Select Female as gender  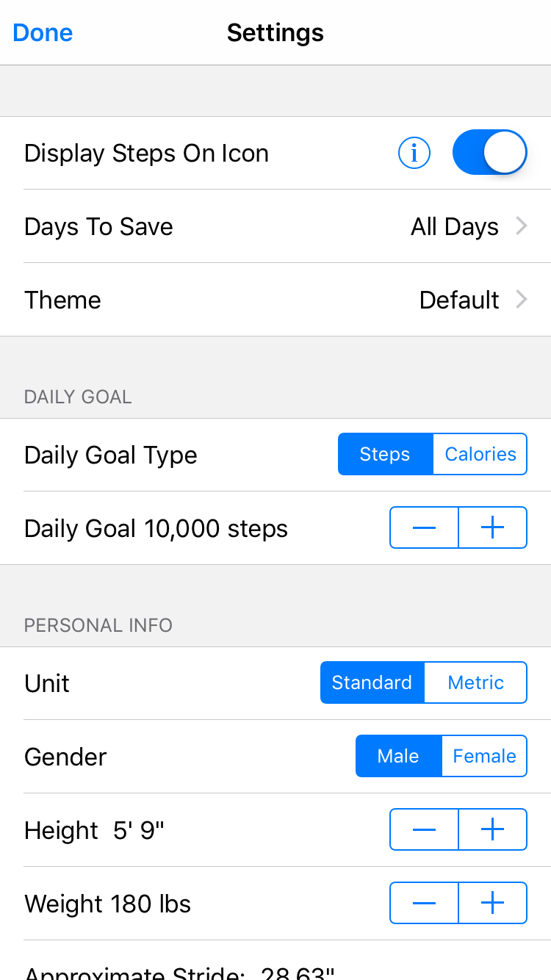click(484, 756)
